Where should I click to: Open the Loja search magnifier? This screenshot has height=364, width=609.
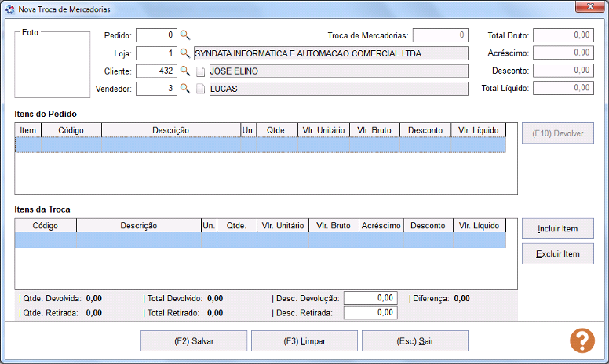click(x=185, y=53)
